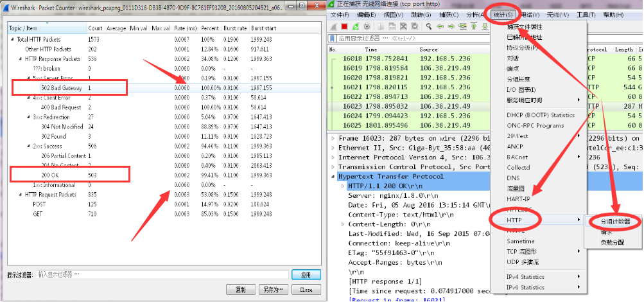
Task: Sort by the Percent column header
Action: tap(211, 28)
